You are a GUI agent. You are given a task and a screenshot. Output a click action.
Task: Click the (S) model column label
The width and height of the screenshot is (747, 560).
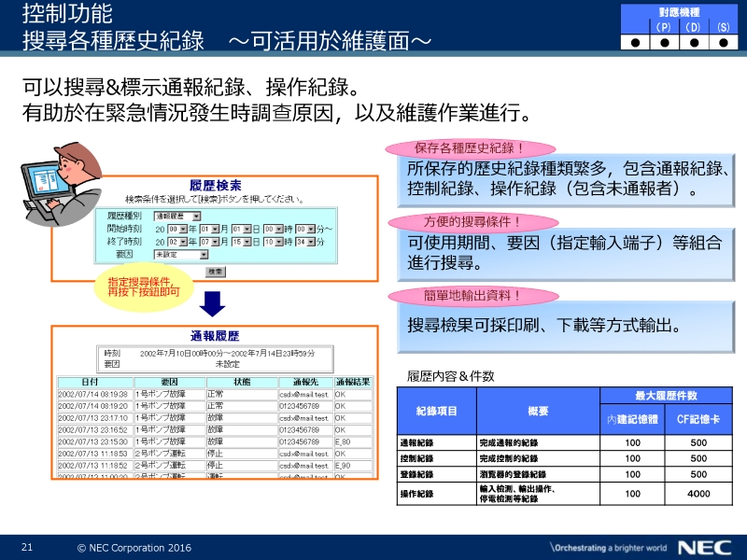point(723,27)
